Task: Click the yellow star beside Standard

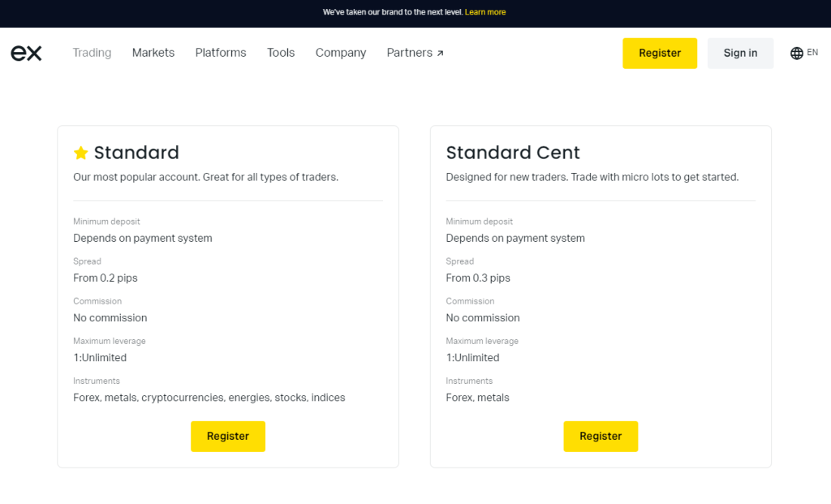Action: (x=81, y=153)
